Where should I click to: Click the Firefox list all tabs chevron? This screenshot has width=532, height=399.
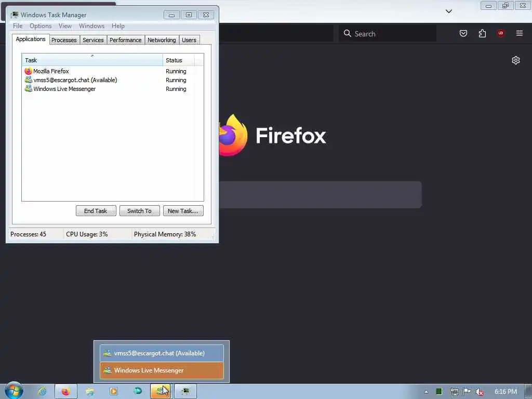tap(448, 11)
